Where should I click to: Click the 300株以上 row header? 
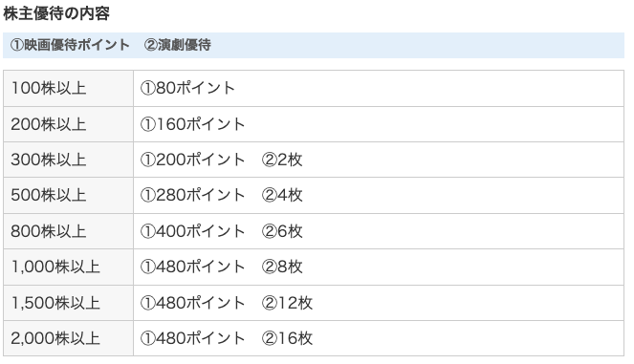coord(68,160)
